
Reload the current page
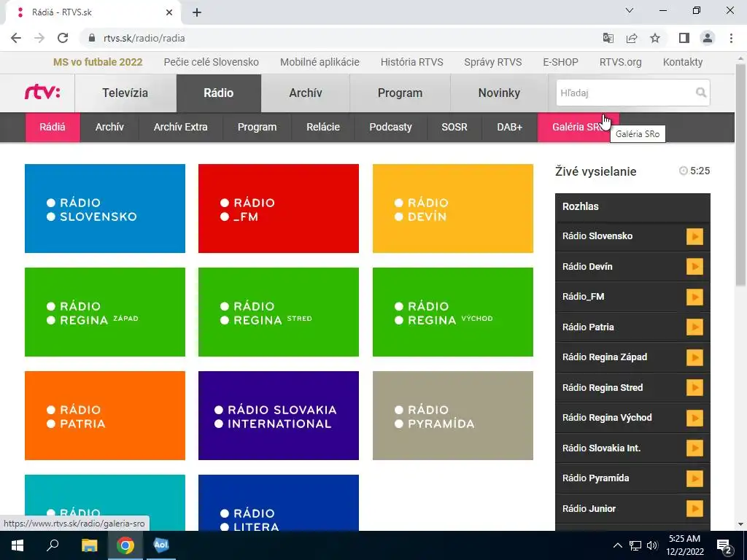click(63, 38)
